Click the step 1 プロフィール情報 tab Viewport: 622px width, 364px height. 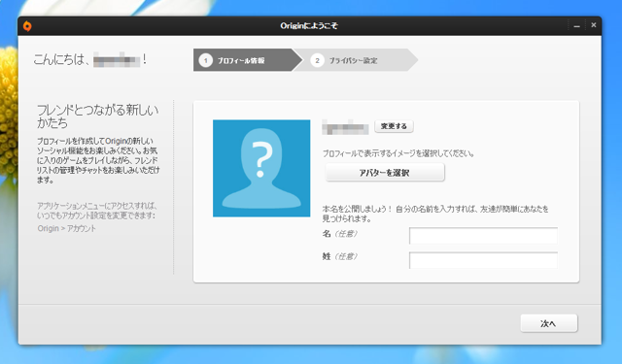[x=247, y=60]
